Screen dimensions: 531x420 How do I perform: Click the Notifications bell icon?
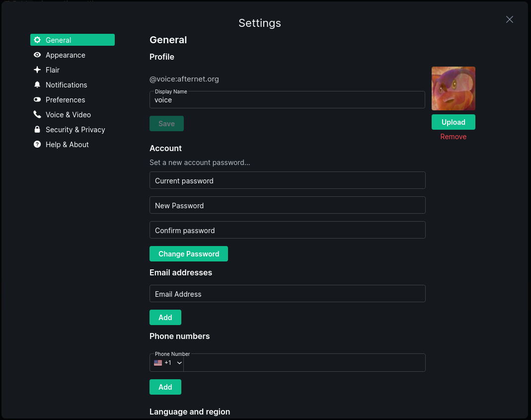(37, 85)
